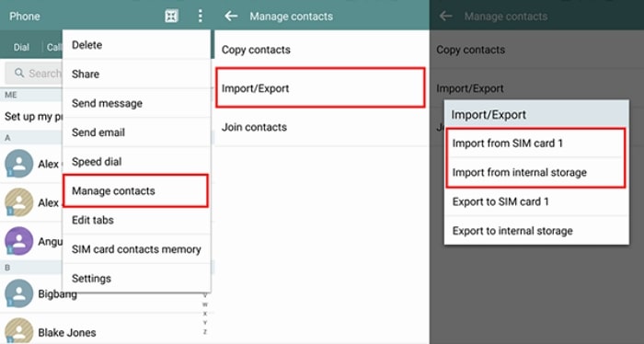Select Edit tabs menu entry
Screen dimensions: 644x344
click(x=136, y=220)
